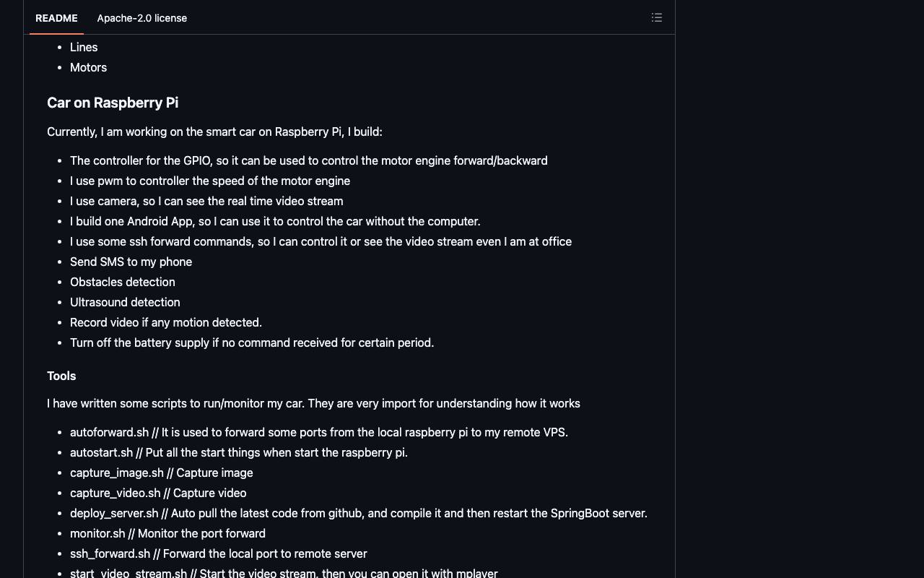
Task: Click the pwm speed bullet line
Action: tap(210, 181)
